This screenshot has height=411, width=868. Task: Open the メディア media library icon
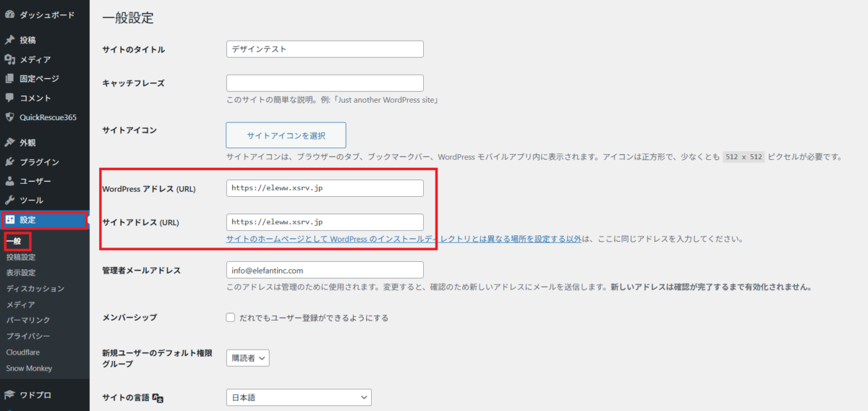pos(10,59)
